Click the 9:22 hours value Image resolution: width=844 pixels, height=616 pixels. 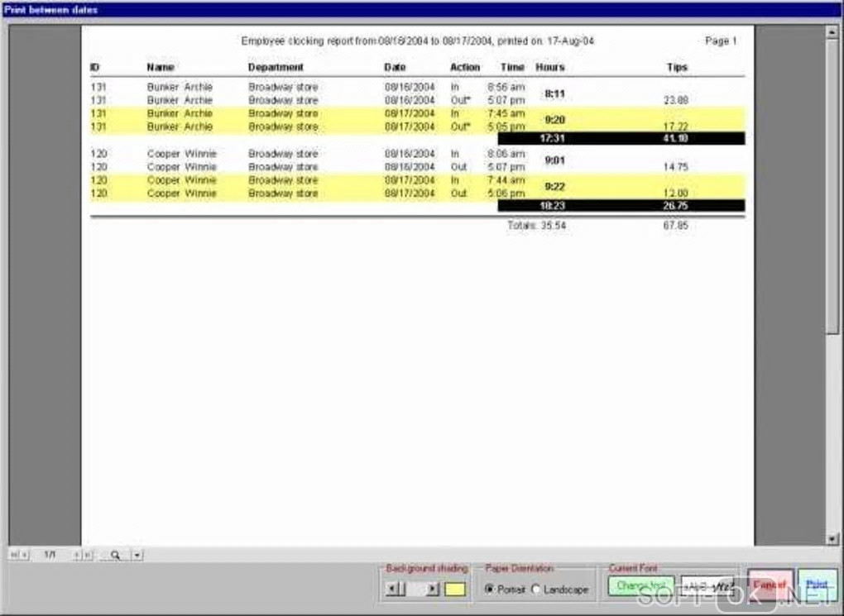[x=555, y=187]
